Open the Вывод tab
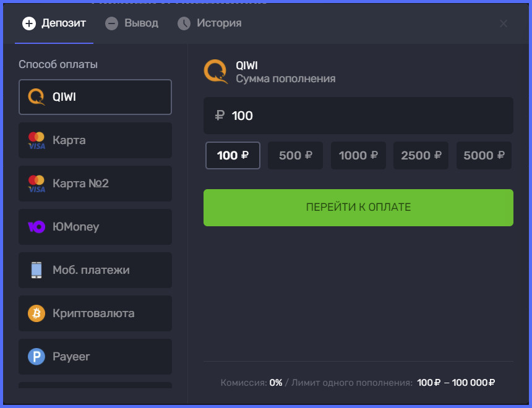Screen dimensions: 532x408 coord(132,23)
